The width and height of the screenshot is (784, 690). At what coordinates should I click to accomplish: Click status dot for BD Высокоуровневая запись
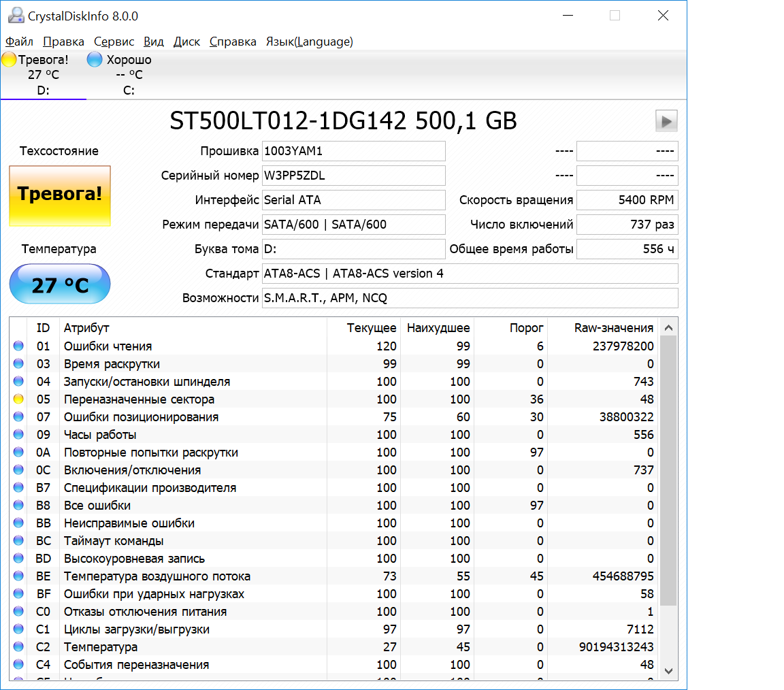(18, 558)
